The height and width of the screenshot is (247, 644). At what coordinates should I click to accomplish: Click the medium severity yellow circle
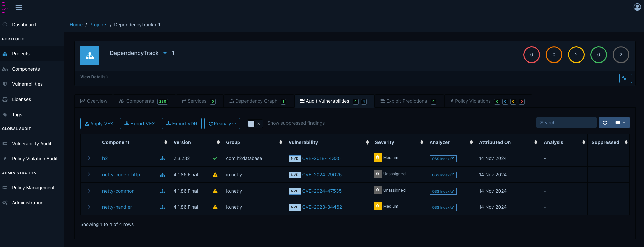point(576,55)
